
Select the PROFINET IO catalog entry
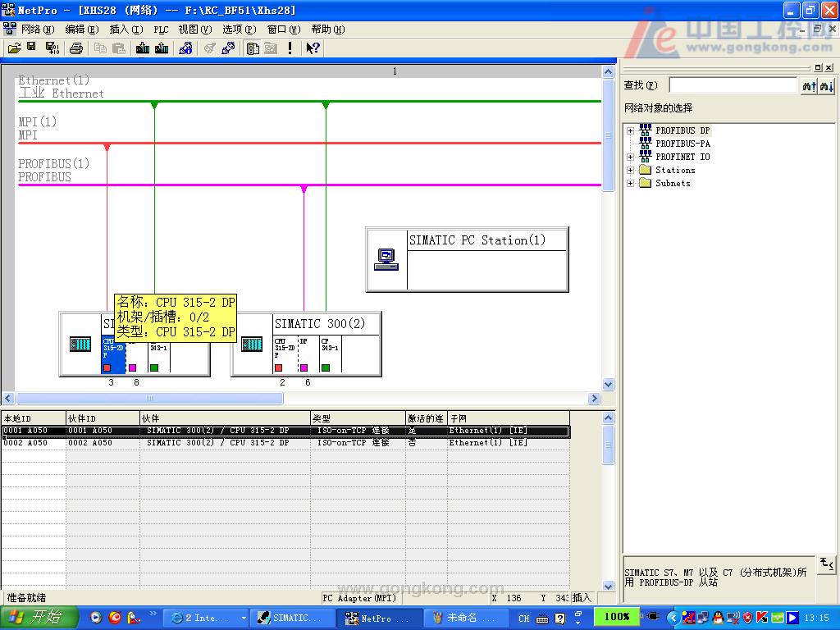(x=682, y=157)
